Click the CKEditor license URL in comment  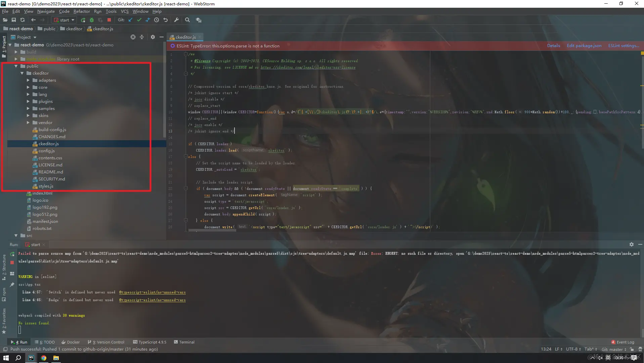click(308, 68)
